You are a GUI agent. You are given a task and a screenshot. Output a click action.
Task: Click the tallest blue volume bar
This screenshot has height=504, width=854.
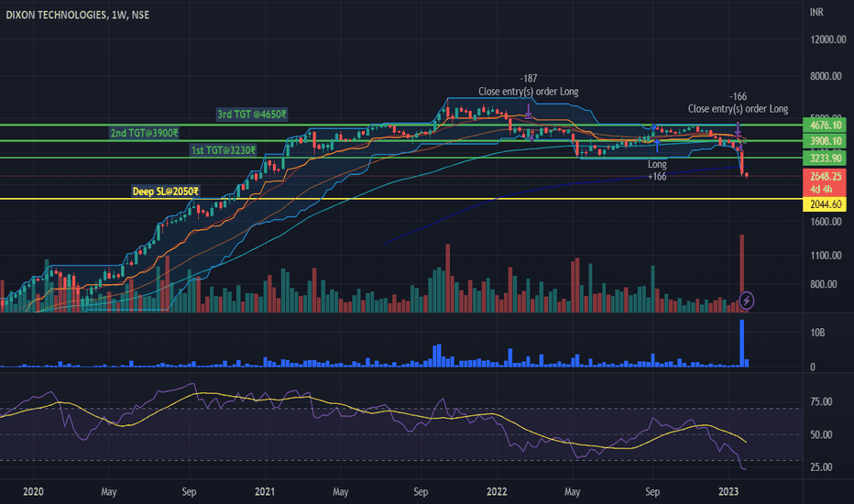(742, 344)
